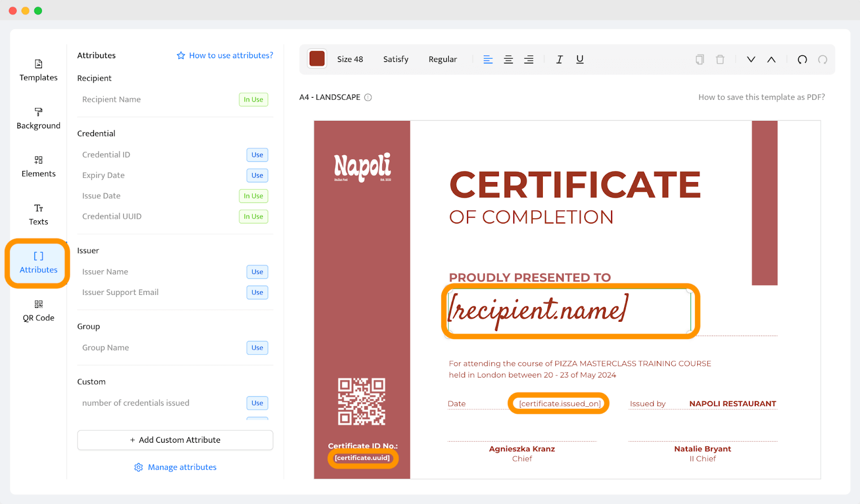
Task: Select PROUDLY PRESENTED TO text
Action: (530, 277)
